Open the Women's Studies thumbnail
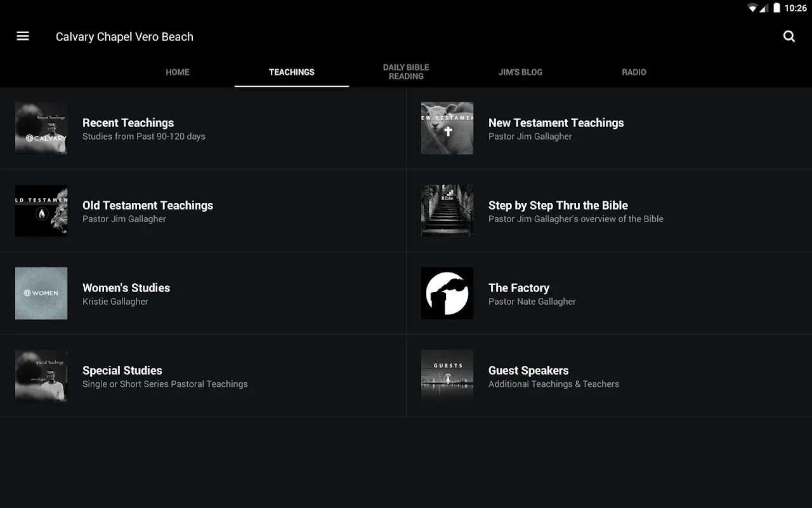The width and height of the screenshot is (812, 508). click(41, 293)
